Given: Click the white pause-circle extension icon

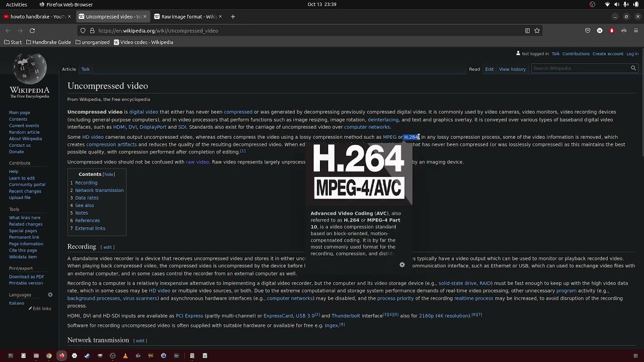Looking at the screenshot, I should tap(600, 31).
